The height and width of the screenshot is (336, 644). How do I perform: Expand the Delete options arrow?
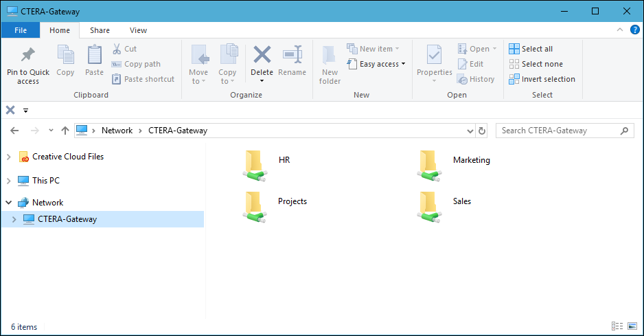coord(262,81)
